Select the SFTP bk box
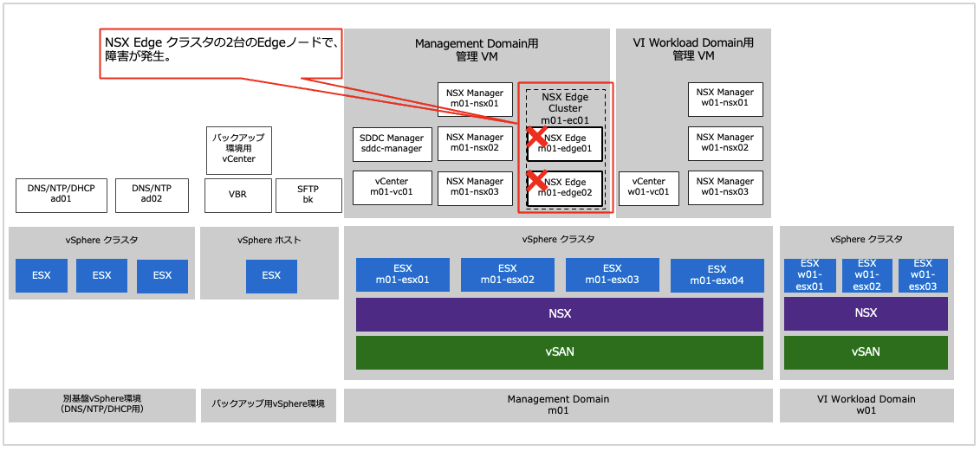980x451 pixels. [x=308, y=196]
